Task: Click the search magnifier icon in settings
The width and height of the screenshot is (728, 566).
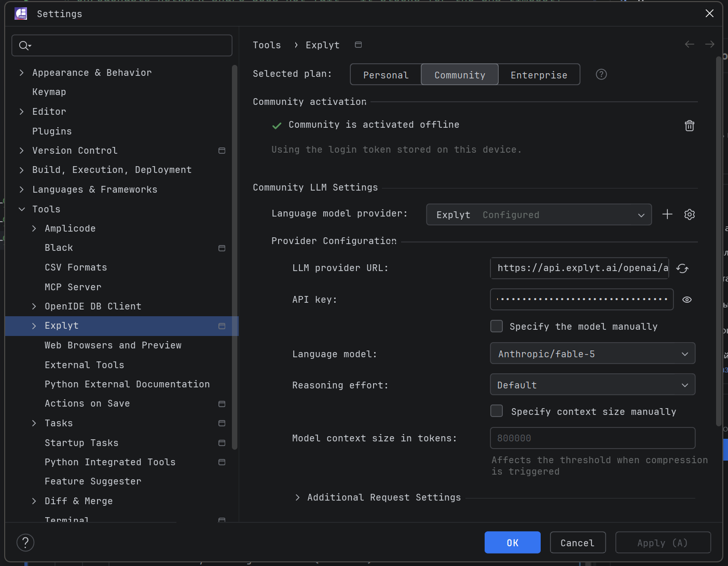Action: (24, 46)
